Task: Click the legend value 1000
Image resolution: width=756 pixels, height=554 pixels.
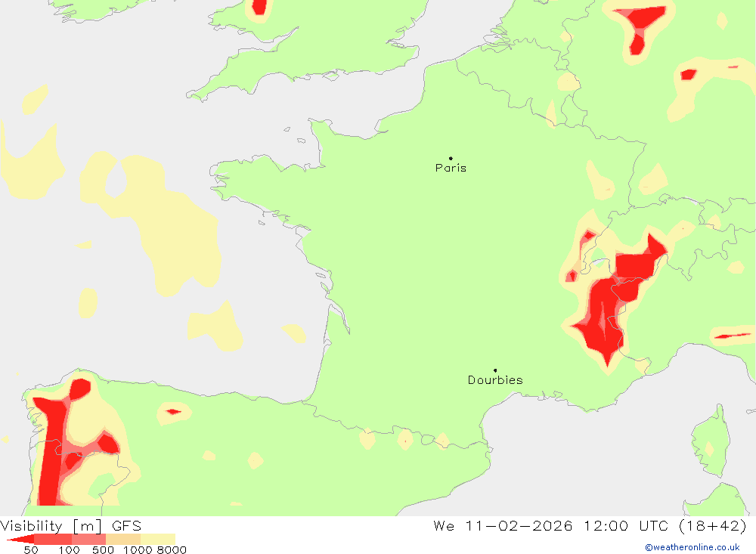Action: (x=138, y=550)
